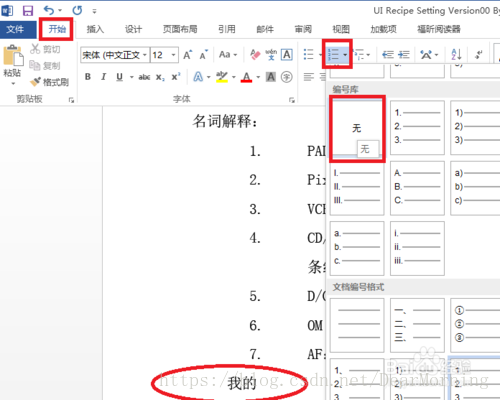Open the font size dropdown
Image resolution: width=500 pixels, height=400 pixels.
(x=173, y=55)
